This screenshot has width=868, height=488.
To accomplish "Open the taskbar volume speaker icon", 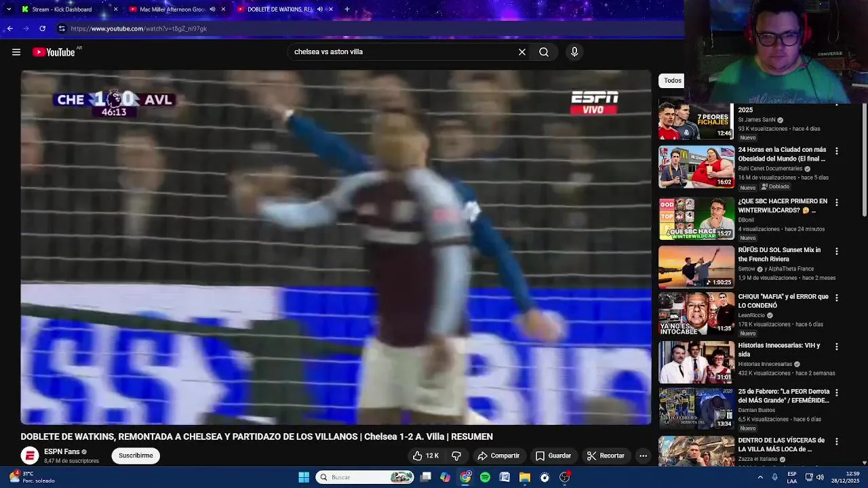I will point(820,477).
